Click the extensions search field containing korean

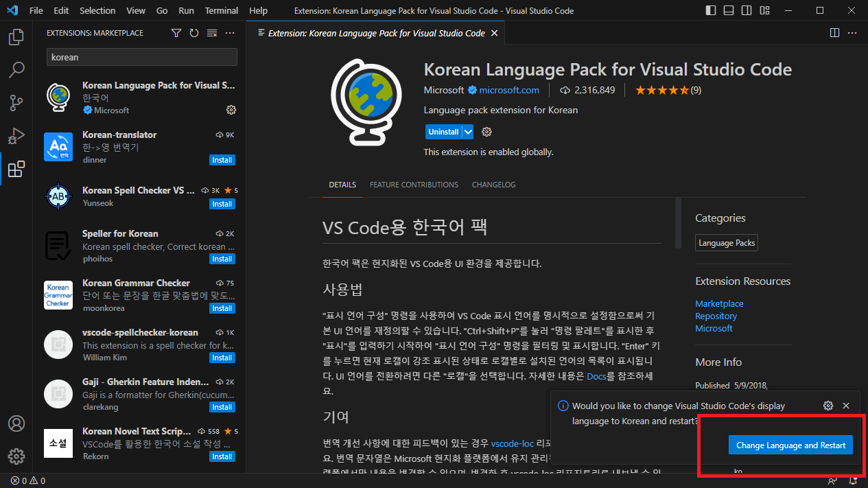tap(142, 57)
